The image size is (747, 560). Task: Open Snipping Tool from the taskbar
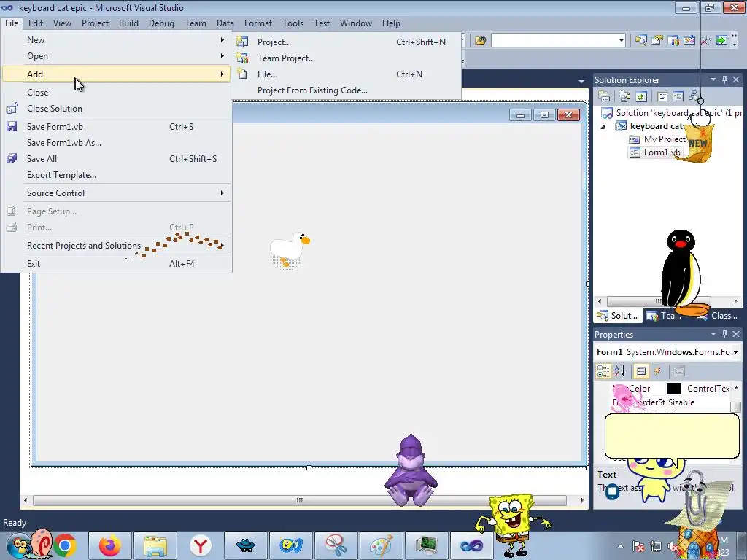[336, 545]
